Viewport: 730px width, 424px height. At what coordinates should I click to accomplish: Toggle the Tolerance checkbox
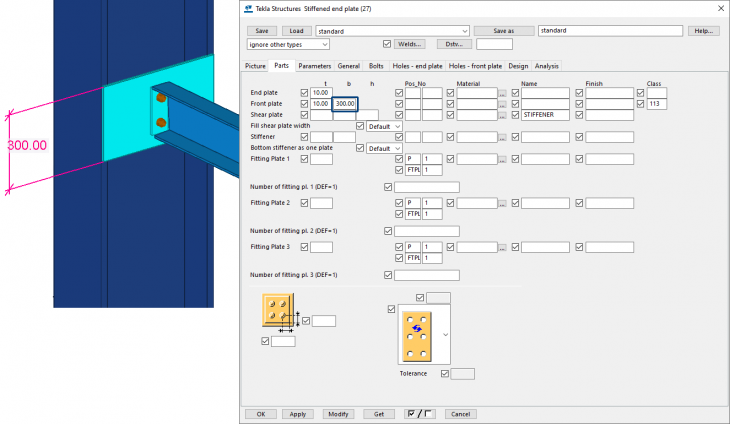[x=445, y=374]
